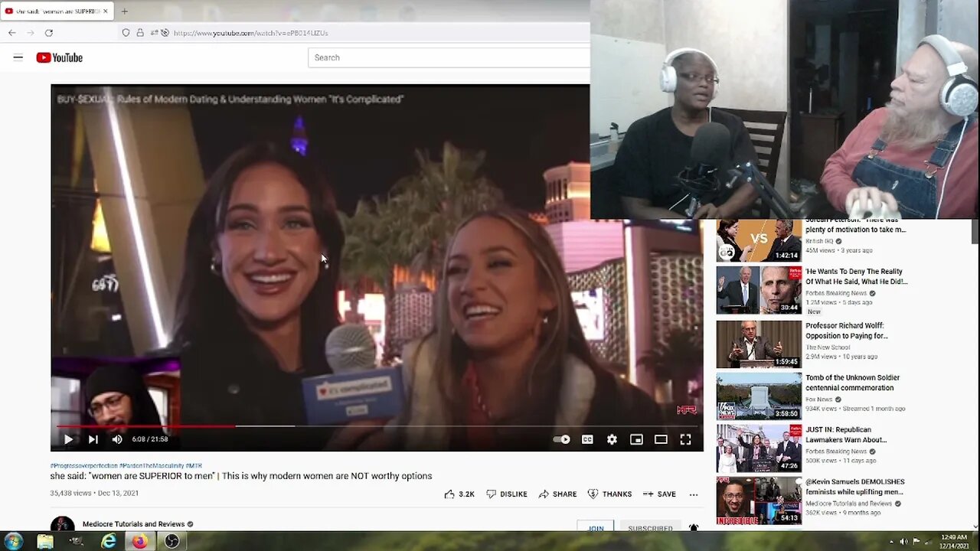Open the Professor Richard Wolff video thumbnail
This screenshot has width=980, height=551.
[x=759, y=344]
